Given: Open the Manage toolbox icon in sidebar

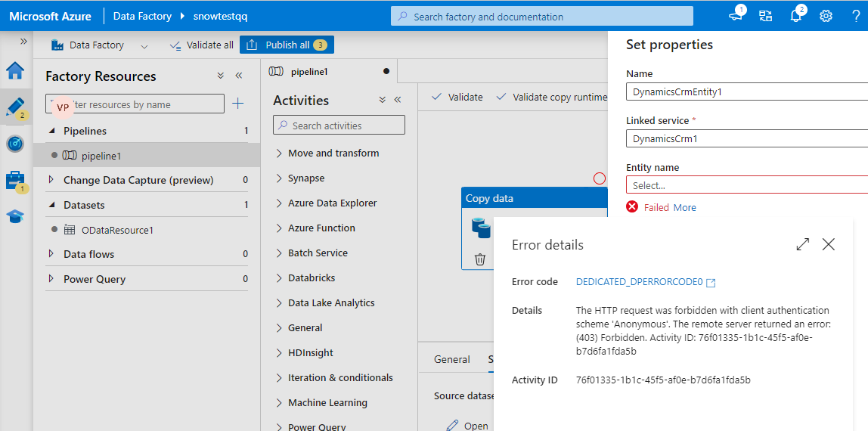Looking at the screenshot, I should coord(15,181).
